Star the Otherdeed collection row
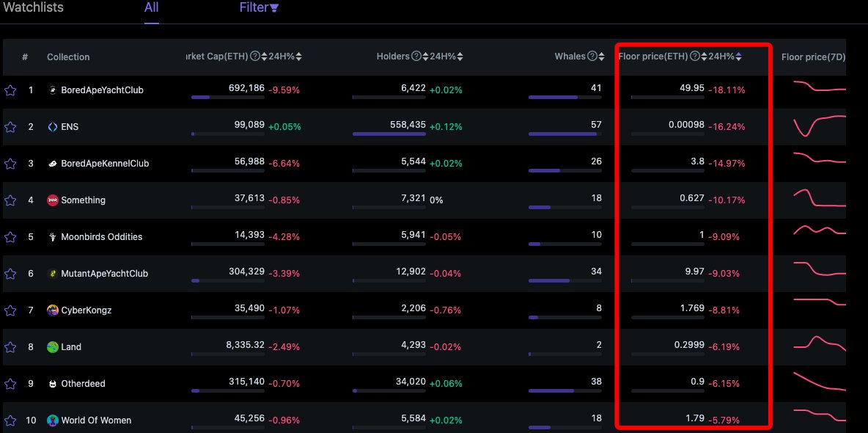 pyautogui.click(x=10, y=383)
